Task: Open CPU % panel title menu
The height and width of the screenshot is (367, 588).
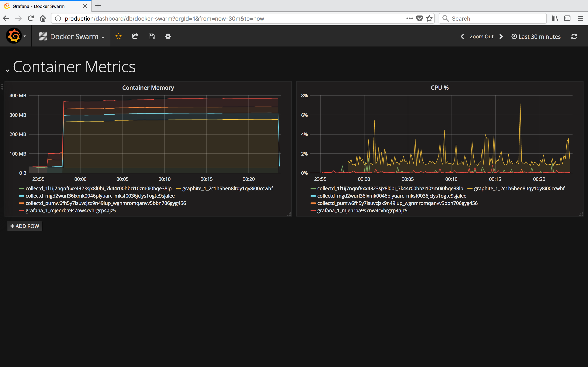Action: 440,88
